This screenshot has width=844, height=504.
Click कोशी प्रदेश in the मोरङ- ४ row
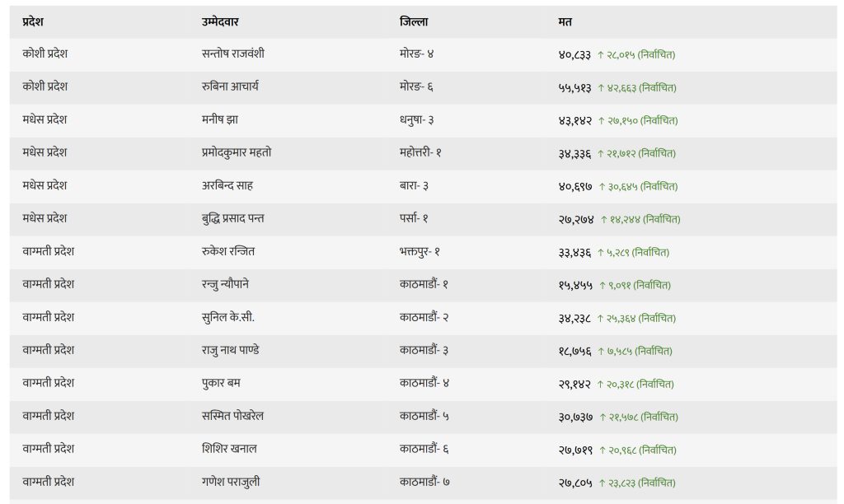45,54
